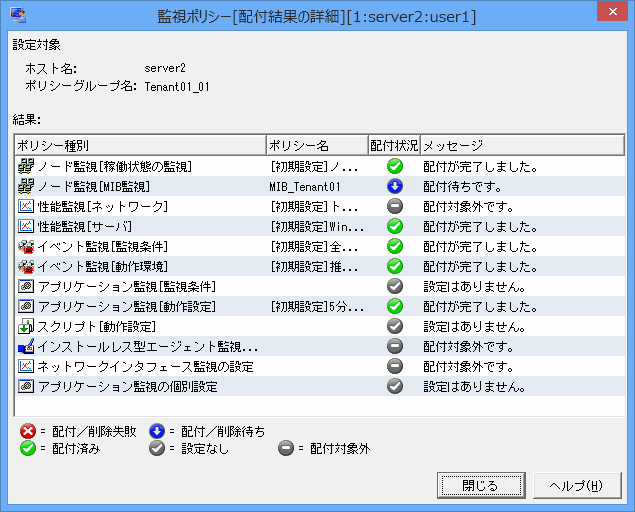Click the アプリケーション監視の個別設定 row icon
This screenshot has height=512, width=635.
[x=26, y=386]
